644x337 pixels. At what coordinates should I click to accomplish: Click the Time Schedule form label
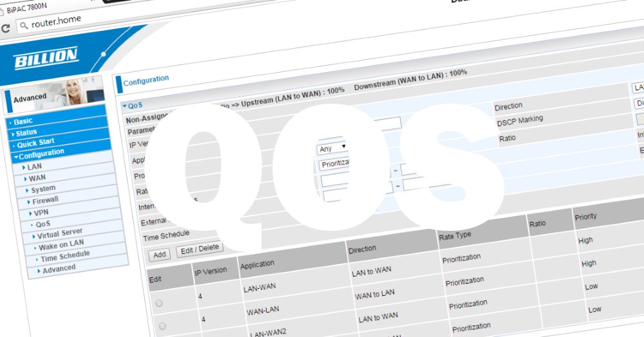coord(166,236)
